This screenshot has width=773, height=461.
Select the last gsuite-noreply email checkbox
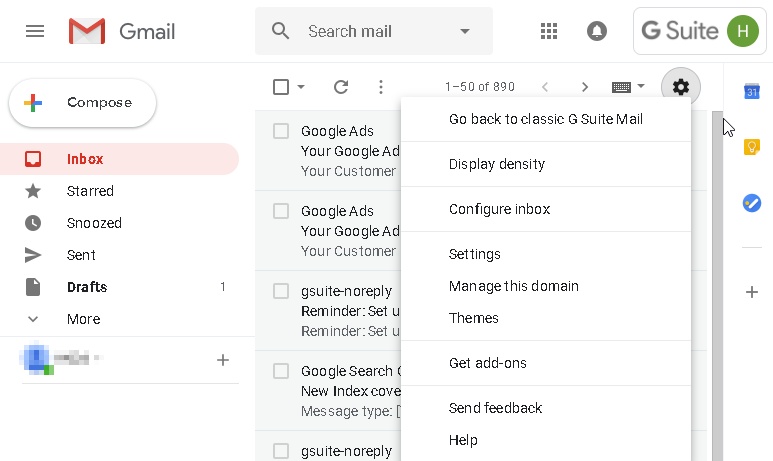tap(281, 451)
